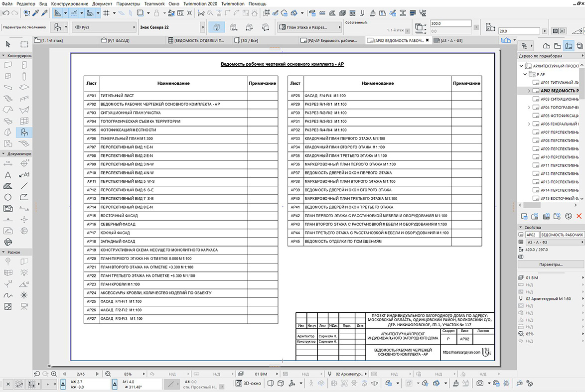585x392 pixels.
Task: Select the Arrow tool in the toolbox
Action: tap(8, 44)
